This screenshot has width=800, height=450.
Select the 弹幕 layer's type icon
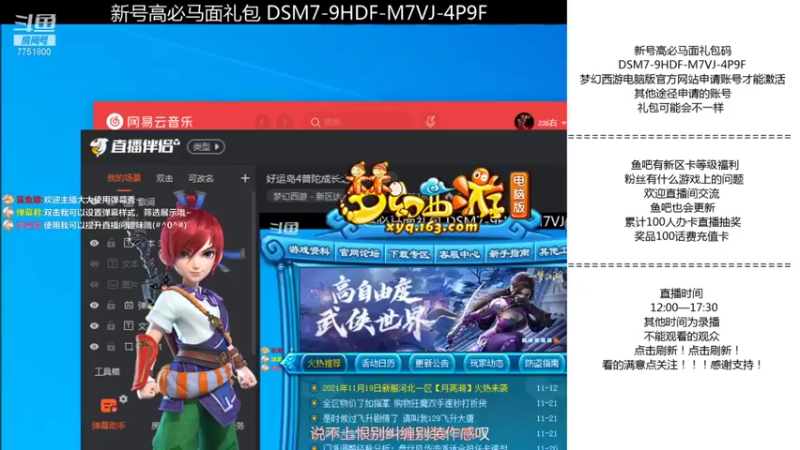129,305
